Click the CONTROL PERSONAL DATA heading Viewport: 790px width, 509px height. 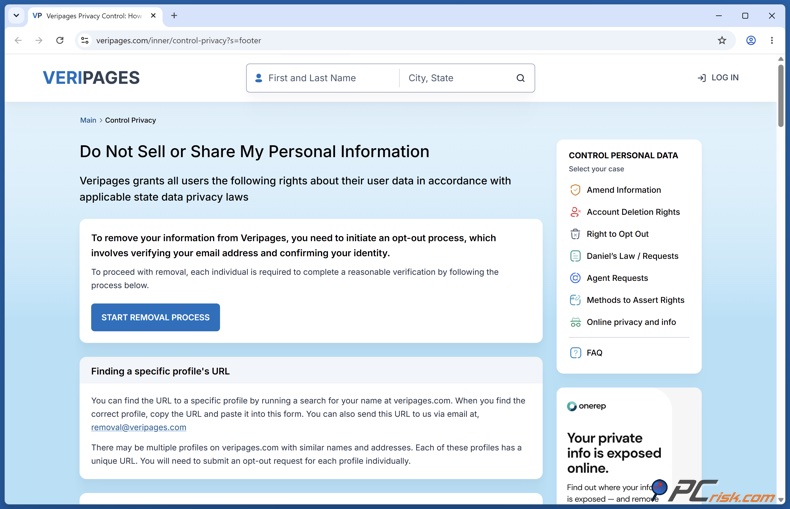click(623, 156)
